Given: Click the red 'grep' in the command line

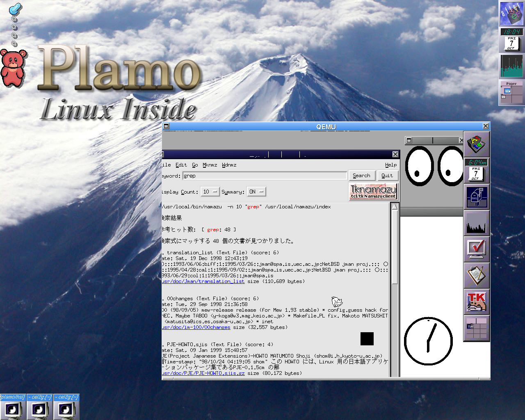Looking at the screenshot, I should click(x=253, y=207).
